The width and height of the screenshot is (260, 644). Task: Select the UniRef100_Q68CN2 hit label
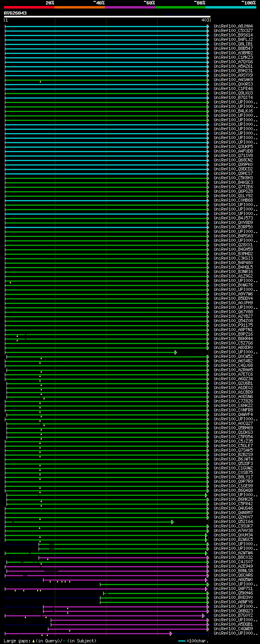(233, 160)
